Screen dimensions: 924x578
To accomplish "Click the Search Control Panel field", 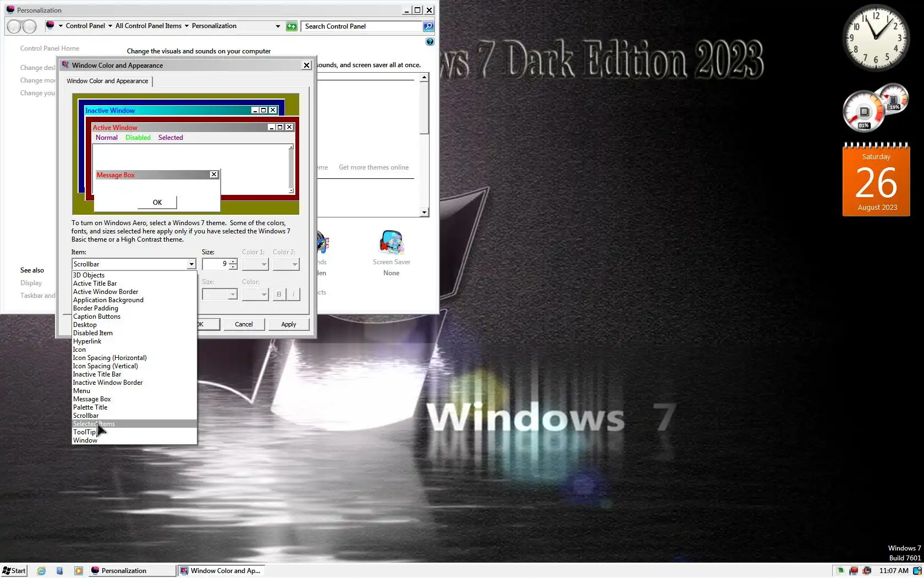I will 362,26.
